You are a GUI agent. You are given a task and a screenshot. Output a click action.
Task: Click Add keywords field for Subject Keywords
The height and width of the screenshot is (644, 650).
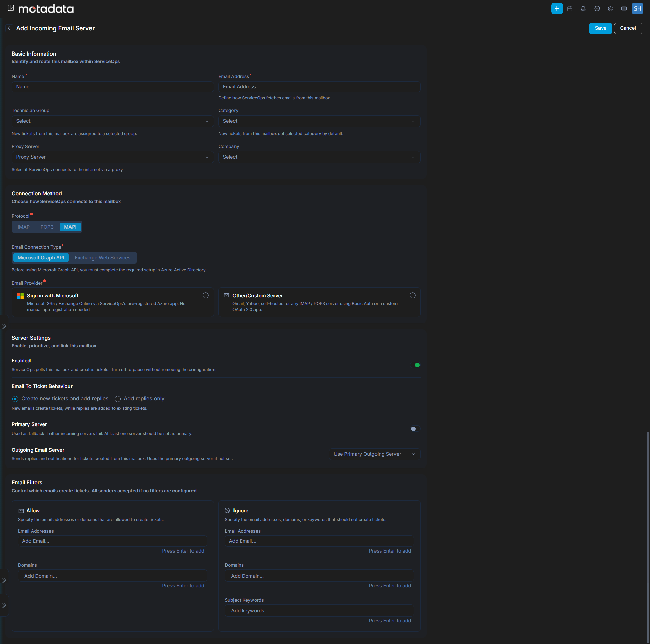tap(319, 611)
